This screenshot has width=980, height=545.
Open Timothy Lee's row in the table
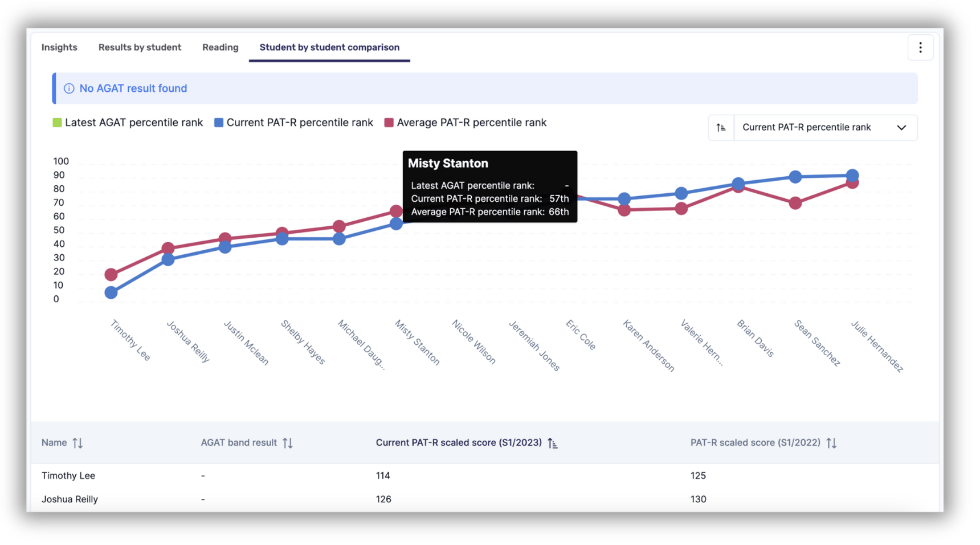(x=68, y=475)
